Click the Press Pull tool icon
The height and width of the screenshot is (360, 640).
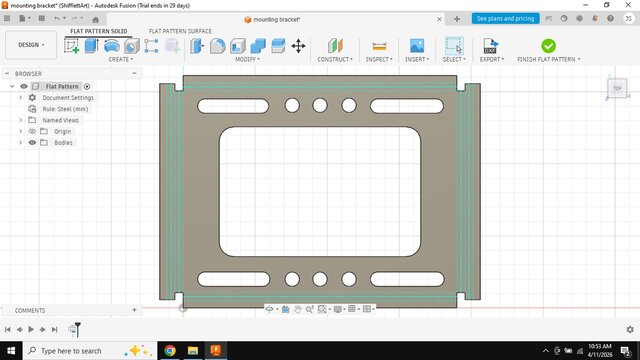pos(197,46)
